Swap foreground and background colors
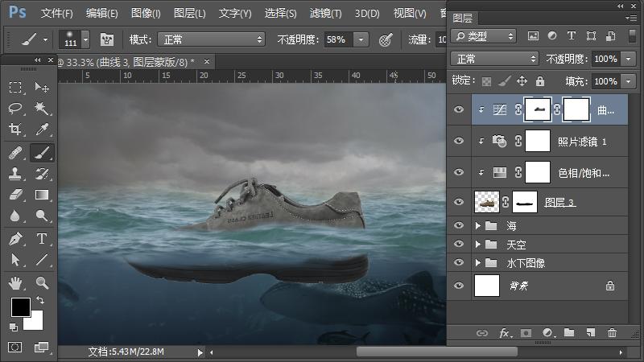The image size is (644, 362). click(x=40, y=300)
